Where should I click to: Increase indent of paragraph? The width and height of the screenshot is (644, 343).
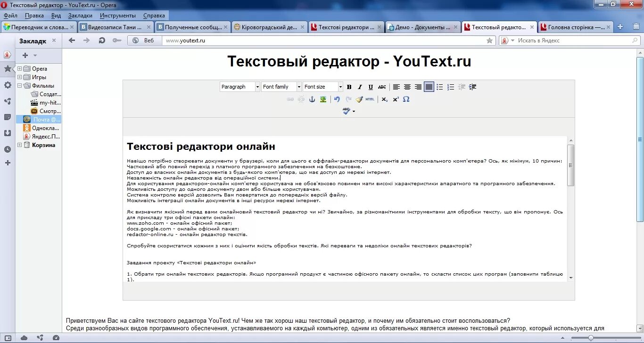click(473, 87)
